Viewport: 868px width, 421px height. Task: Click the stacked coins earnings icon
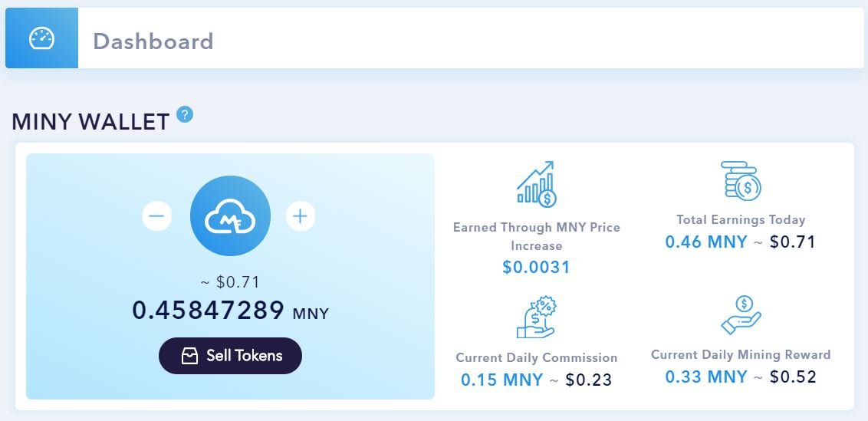click(x=741, y=180)
